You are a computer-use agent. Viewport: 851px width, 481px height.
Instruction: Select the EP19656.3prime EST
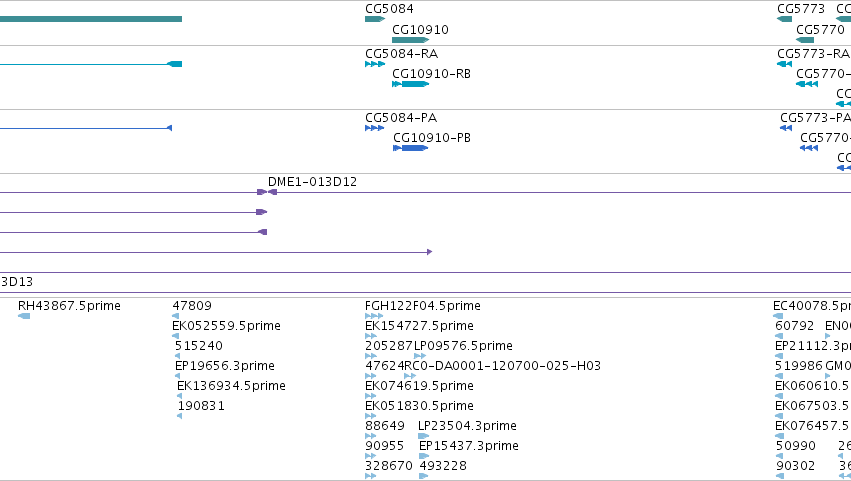point(225,366)
